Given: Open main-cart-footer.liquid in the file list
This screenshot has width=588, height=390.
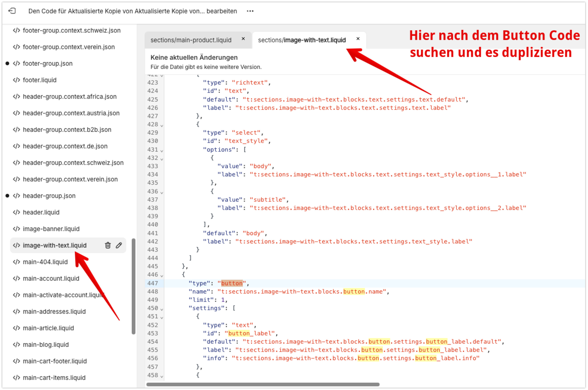Looking at the screenshot, I should coord(55,361).
